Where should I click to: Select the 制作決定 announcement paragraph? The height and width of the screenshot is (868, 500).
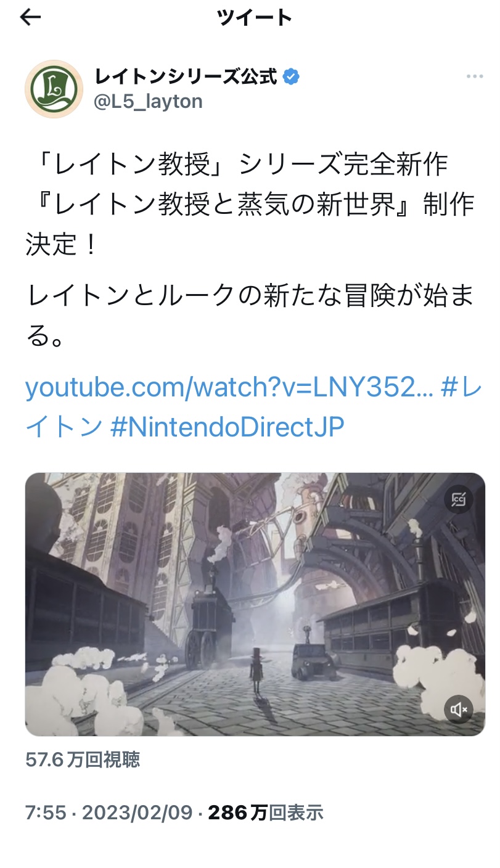tap(250, 205)
